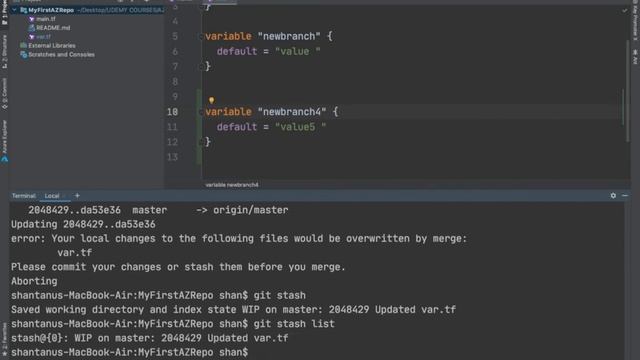Add a new terminal session with plus

tap(77, 196)
